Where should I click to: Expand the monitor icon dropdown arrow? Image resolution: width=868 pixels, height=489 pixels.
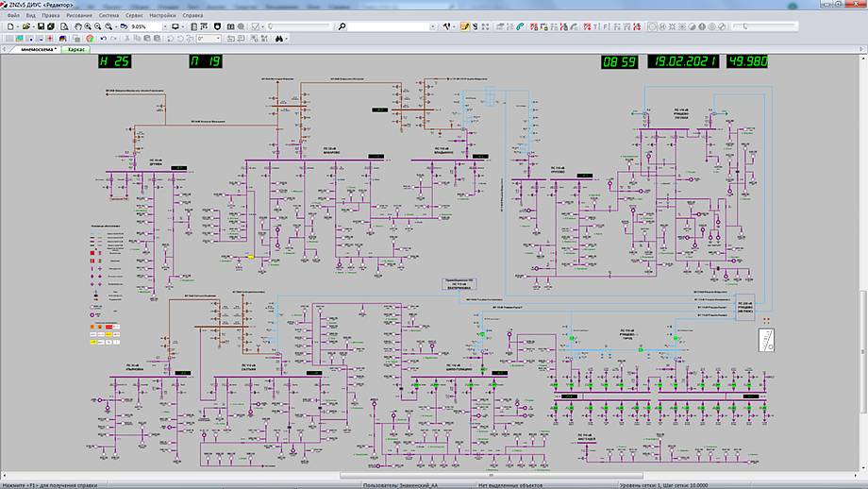pyautogui.click(x=183, y=26)
